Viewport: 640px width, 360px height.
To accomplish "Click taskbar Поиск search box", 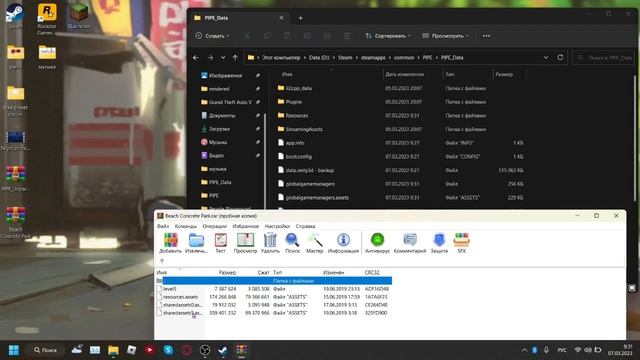I will [x=46, y=350].
